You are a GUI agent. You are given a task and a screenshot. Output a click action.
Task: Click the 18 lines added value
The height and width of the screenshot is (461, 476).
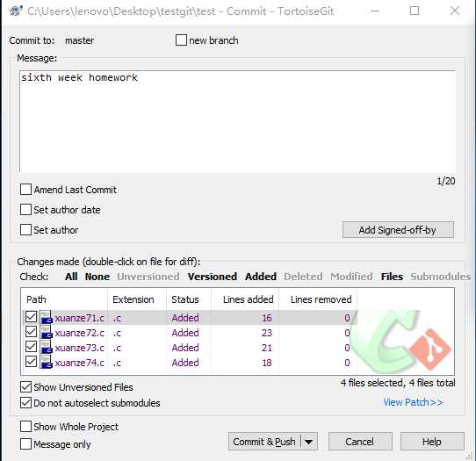(267, 363)
